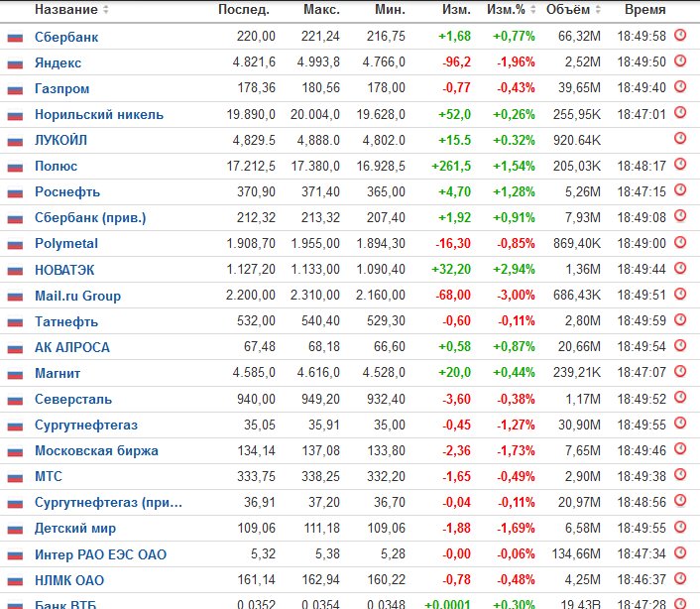Image resolution: width=700 pixels, height=609 pixels.
Task: Open the Интер РАО ЕЭС ОАО link
Action: click(x=100, y=554)
